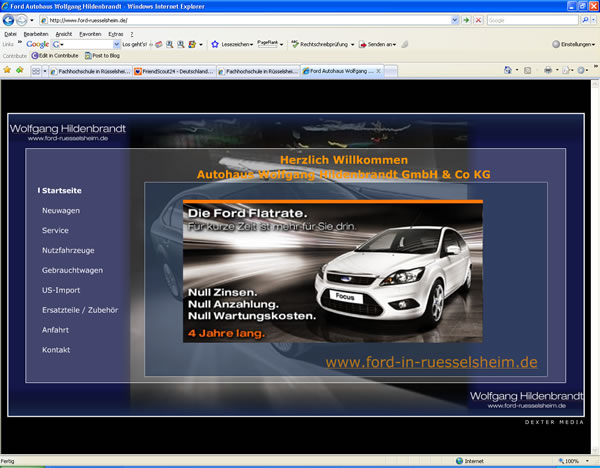Click the Print icon in command bar
The width and height of the screenshot is (600, 468).
548,71
